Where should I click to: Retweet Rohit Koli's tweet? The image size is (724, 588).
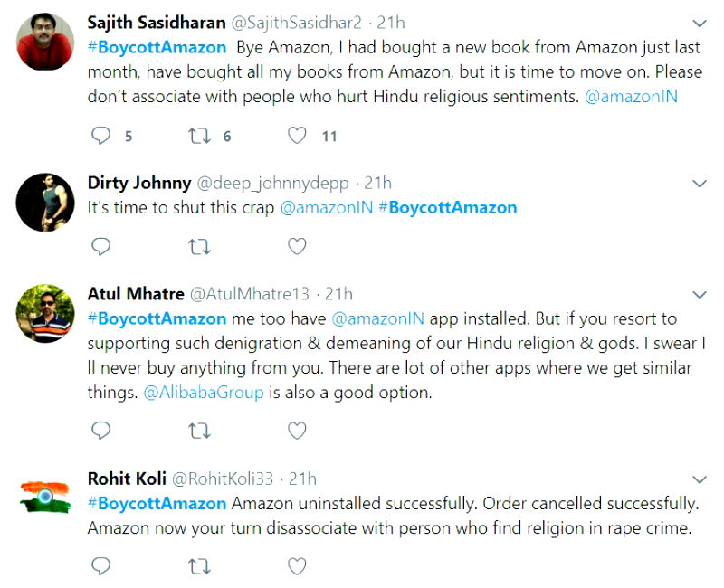198,566
